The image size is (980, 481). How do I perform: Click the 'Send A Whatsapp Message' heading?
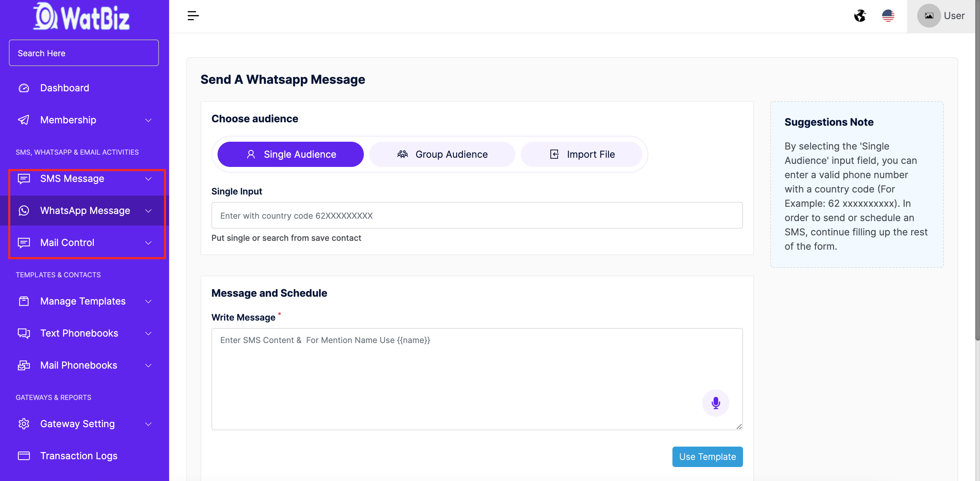(x=283, y=79)
